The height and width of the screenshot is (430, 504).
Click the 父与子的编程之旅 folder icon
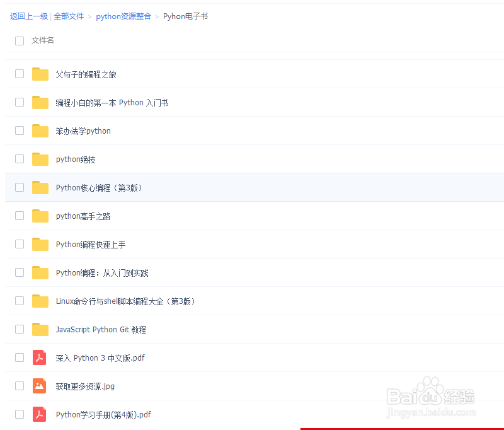coord(40,74)
